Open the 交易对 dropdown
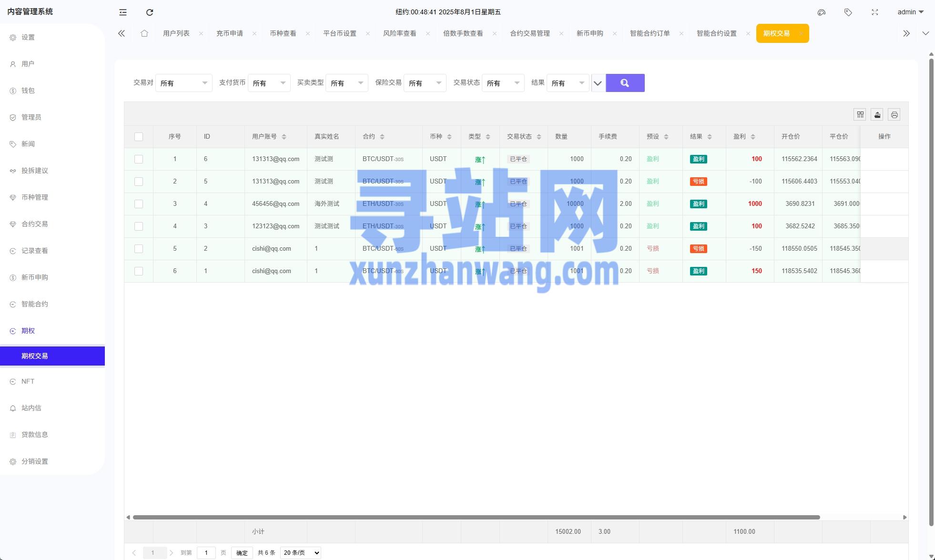Image resolution: width=935 pixels, height=560 pixels. 184,82
